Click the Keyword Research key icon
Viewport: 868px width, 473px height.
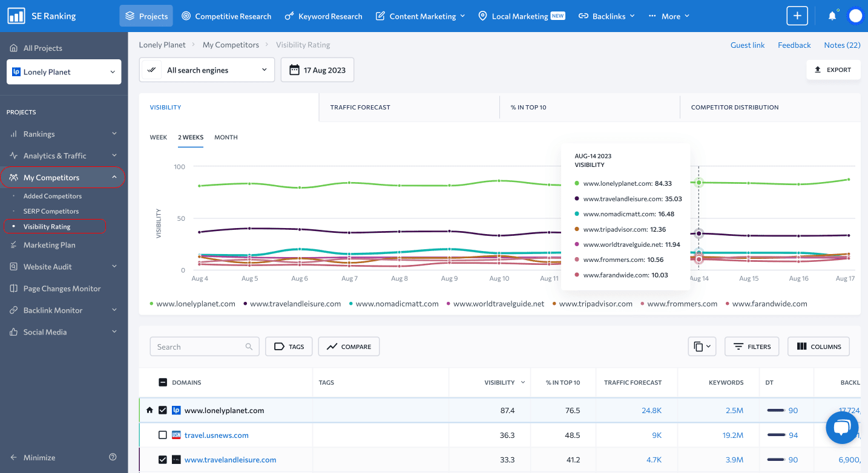point(289,16)
